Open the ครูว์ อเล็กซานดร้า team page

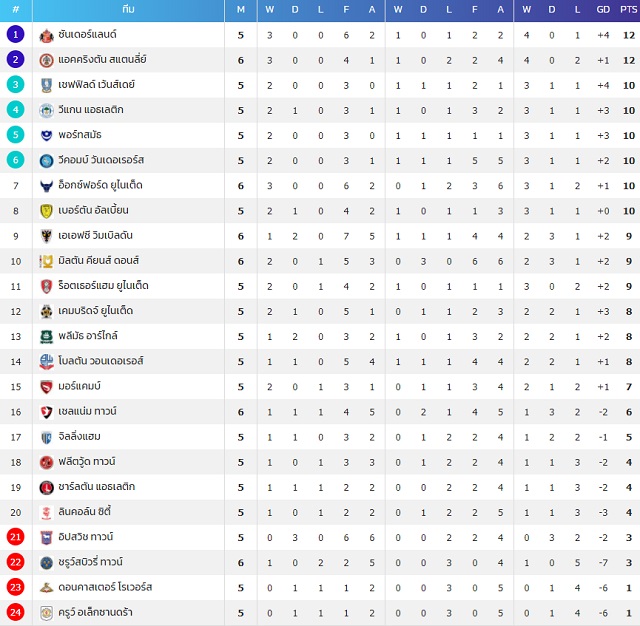click(x=95, y=612)
